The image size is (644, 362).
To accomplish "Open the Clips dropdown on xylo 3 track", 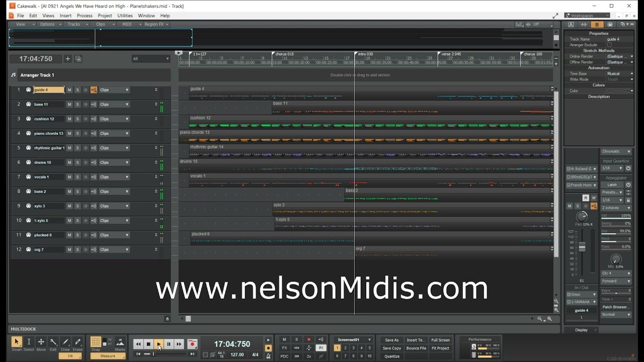I will [114, 206].
